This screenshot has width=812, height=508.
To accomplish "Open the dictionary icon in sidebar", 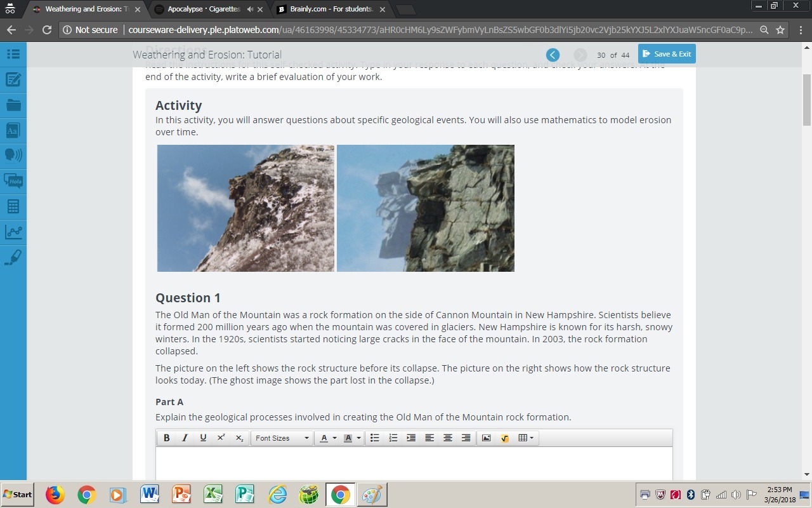I will (13, 130).
